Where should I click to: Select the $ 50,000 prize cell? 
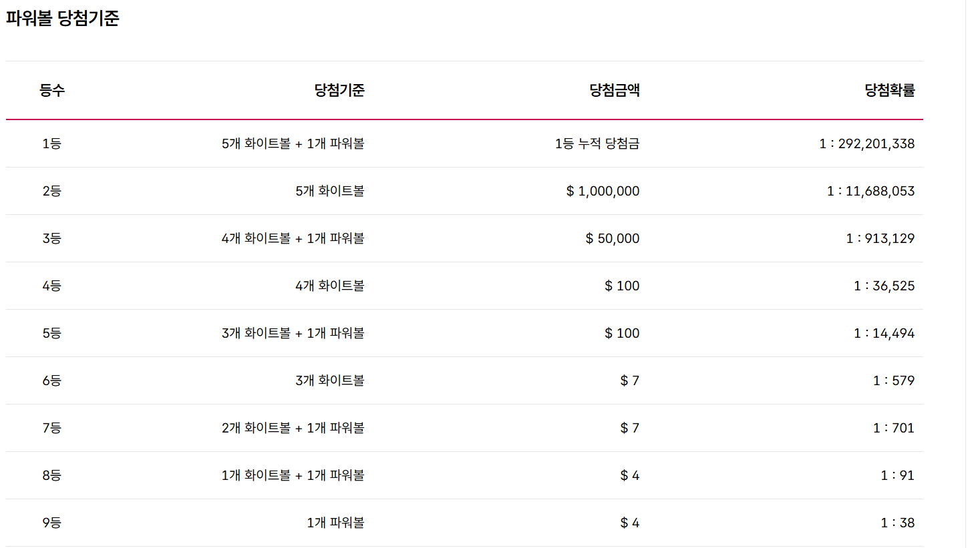[x=613, y=238]
